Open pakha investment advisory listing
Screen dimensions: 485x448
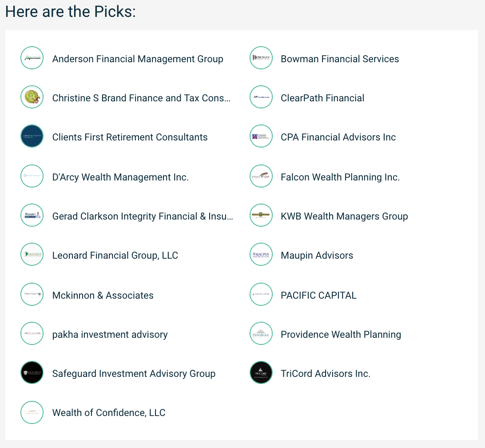click(110, 334)
